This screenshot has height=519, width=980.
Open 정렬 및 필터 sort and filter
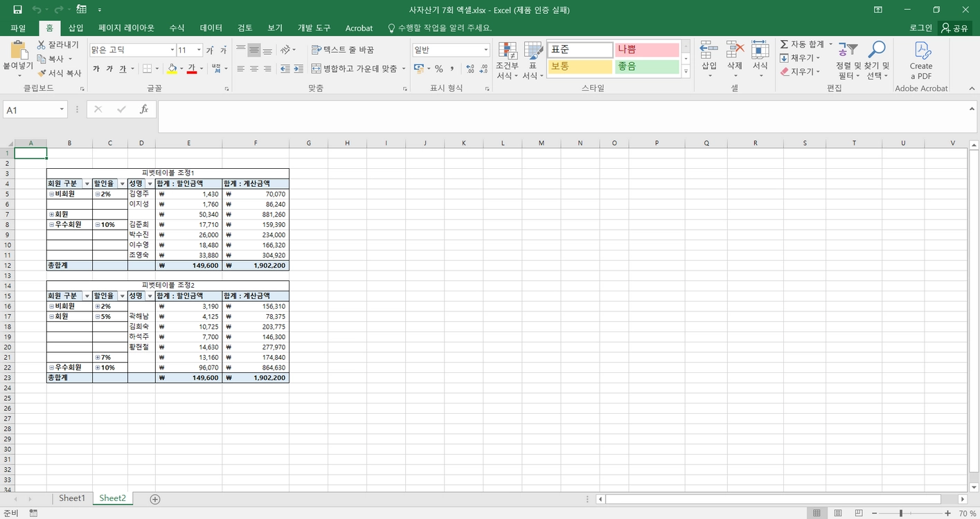(x=848, y=61)
